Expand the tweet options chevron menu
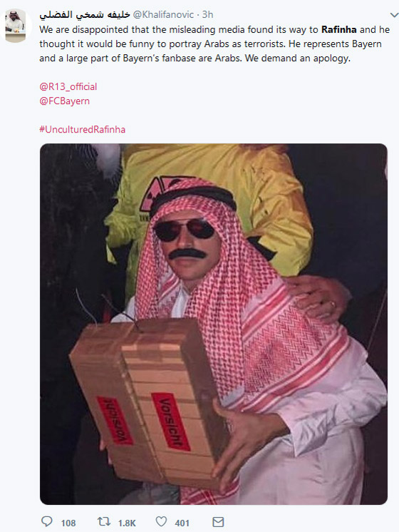The image size is (399, 532). (394, 15)
